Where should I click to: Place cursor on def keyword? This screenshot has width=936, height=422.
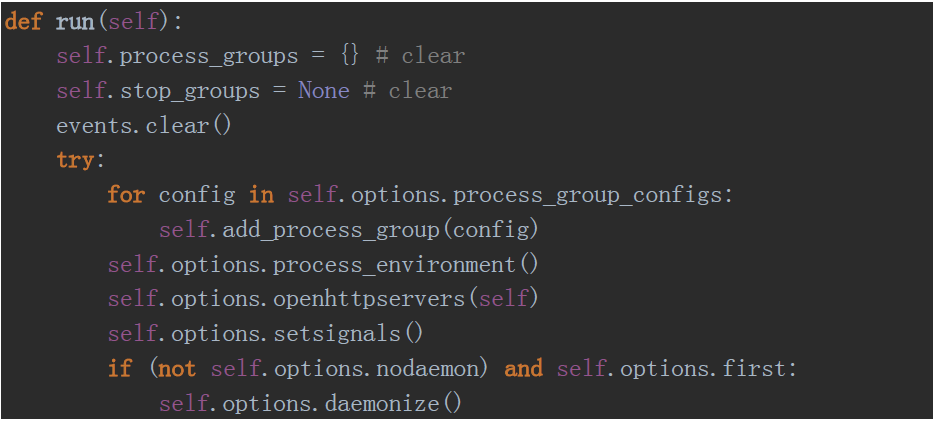23,22
